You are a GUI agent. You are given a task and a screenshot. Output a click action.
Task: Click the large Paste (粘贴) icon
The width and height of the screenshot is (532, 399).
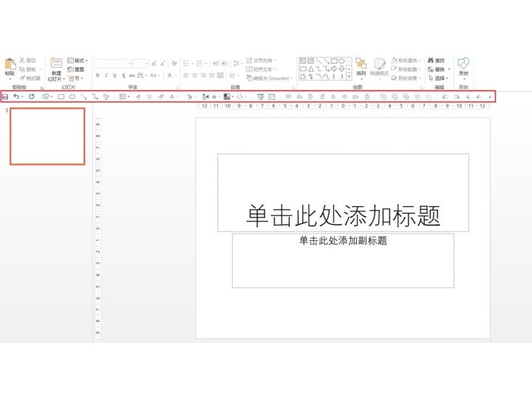tap(10, 64)
